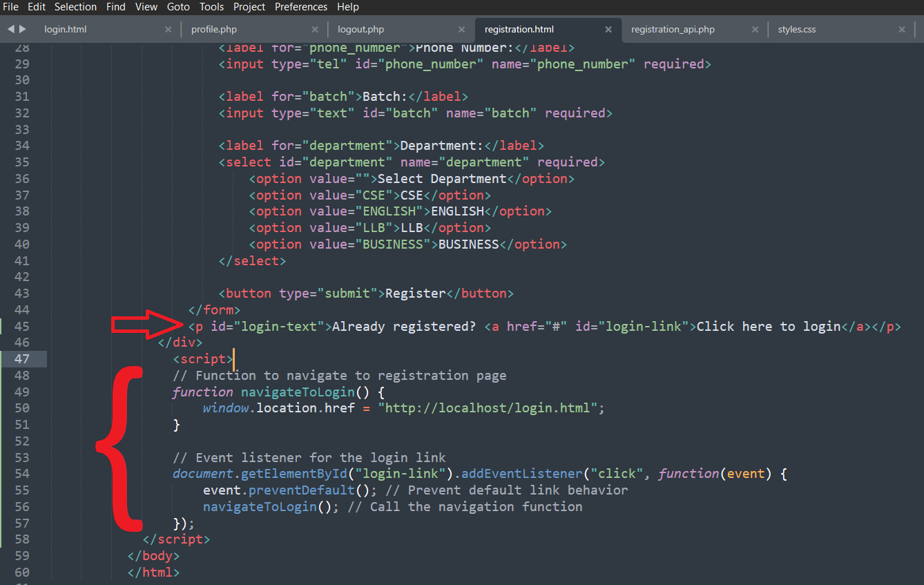Image resolution: width=924 pixels, height=585 pixels.
Task: Open the View menu
Action: (x=146, y=7)
